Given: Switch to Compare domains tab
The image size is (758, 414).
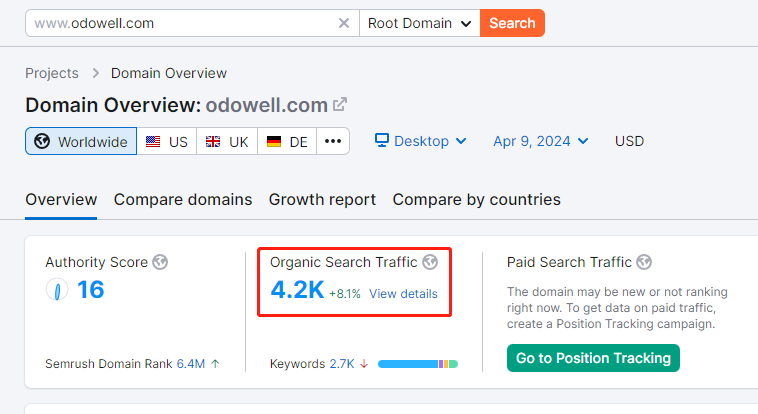Looking at the screenshot, I should click(183, 199).
